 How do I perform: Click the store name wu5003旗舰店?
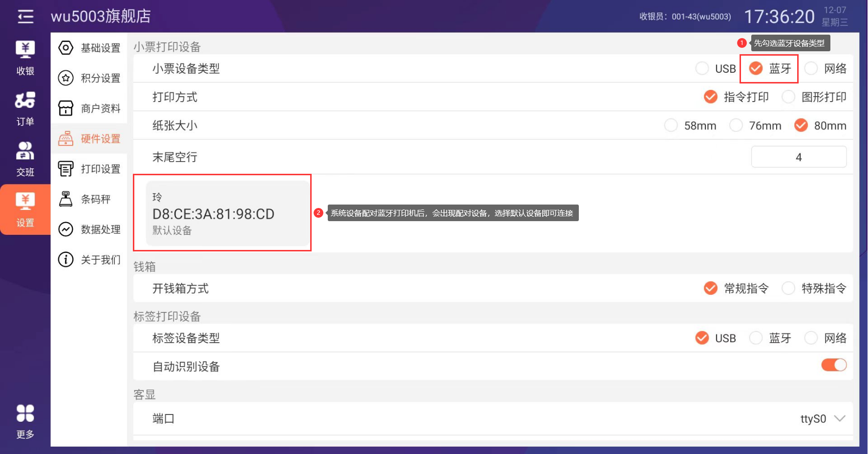pyautogui.click(x=101, y=17)
